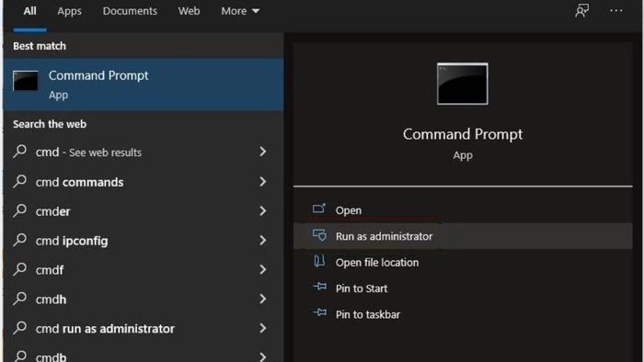Click the Open file location folder icon
Image resolution: width=644 pixels, height=362 pixels.
click(319, 261)
